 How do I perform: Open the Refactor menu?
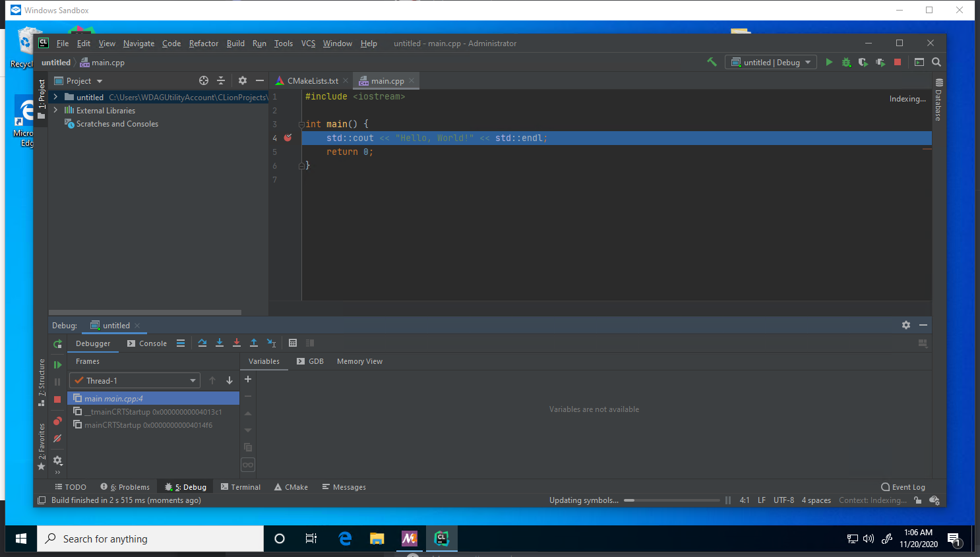[203, 44]
